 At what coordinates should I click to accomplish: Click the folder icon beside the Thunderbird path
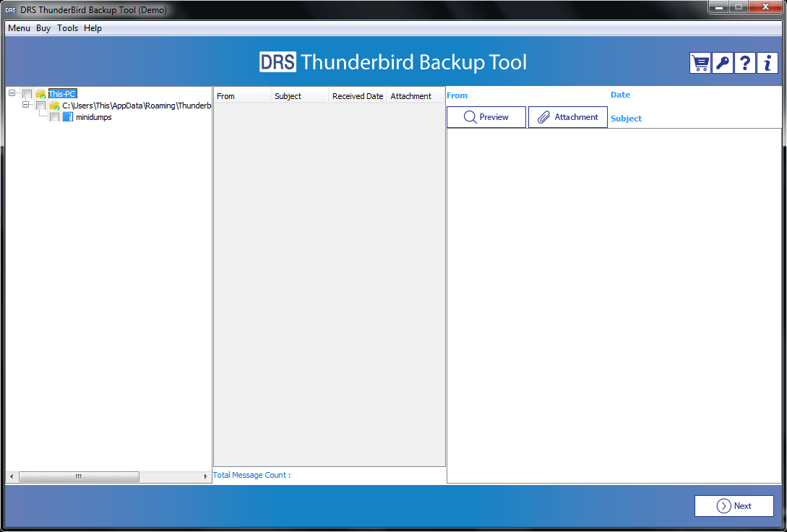click(54, 105)
